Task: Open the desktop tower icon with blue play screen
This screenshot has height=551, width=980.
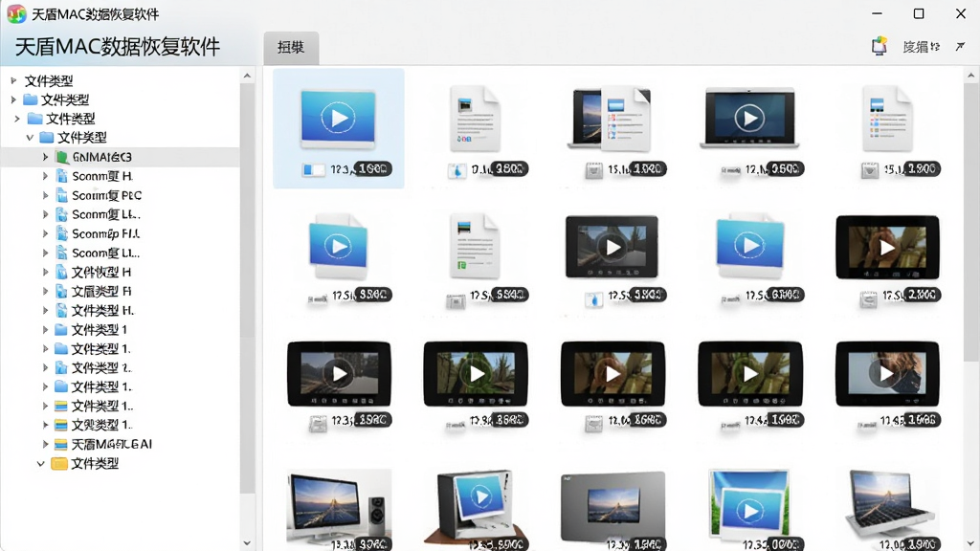Action: 475,505
